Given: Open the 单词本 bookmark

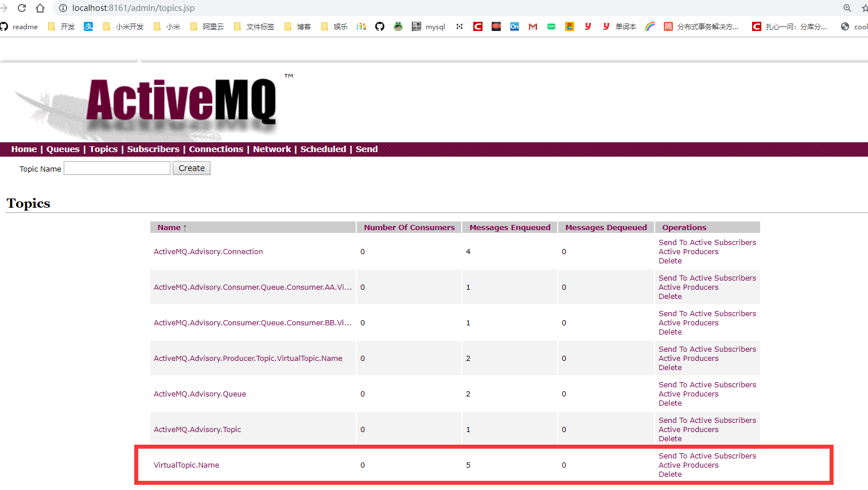Looking at the screenshot, I should pos(620,26).
